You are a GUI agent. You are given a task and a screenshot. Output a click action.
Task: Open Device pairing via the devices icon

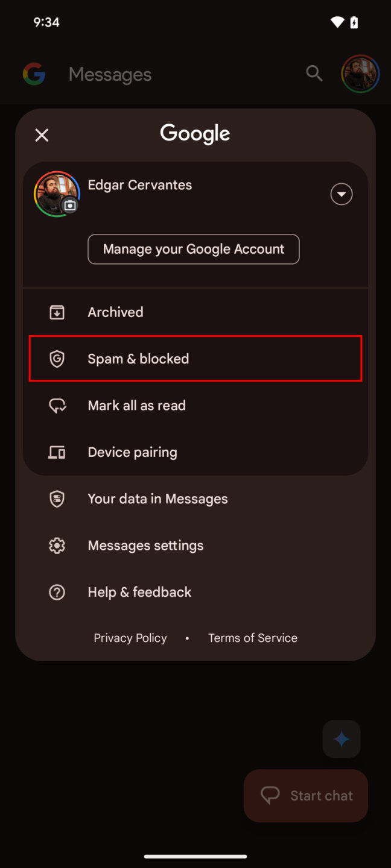coord(57,451)
